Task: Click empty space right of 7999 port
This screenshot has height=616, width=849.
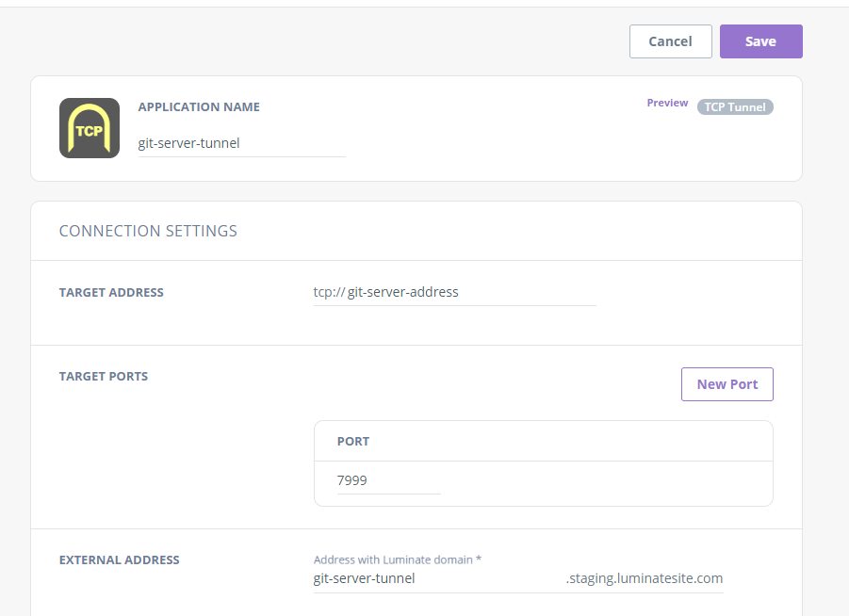Action: 603,481
